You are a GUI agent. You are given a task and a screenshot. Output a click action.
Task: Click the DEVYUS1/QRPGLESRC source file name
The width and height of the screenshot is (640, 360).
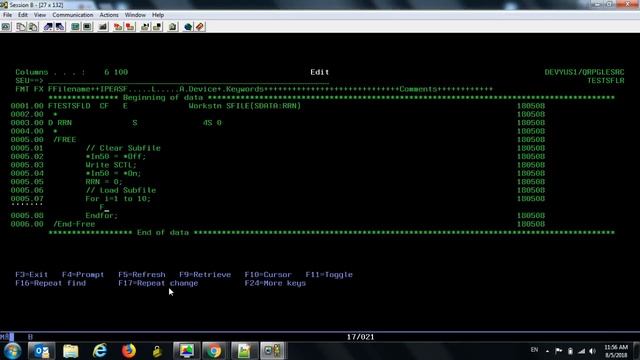(584, 72)
